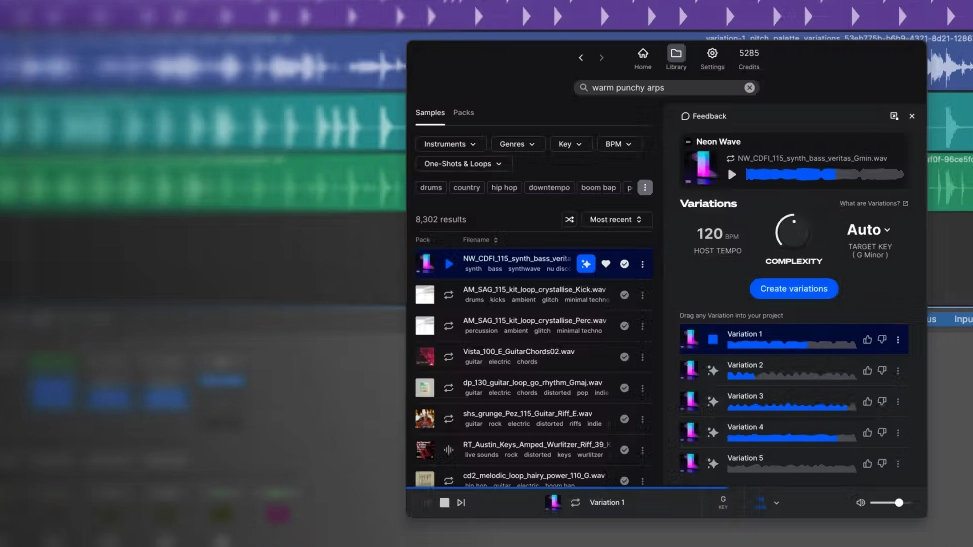Toggle loop on AM_SAG_115_kit_loop_crystallise_Kick.wav
This screenshot has height=547, width=973.
(448, 295)
